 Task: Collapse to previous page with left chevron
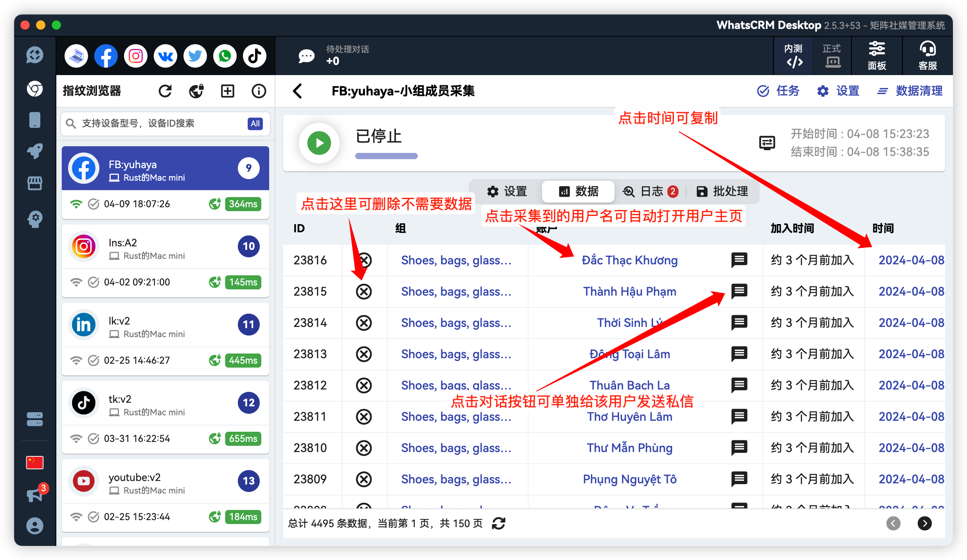(x=893, y=523)
